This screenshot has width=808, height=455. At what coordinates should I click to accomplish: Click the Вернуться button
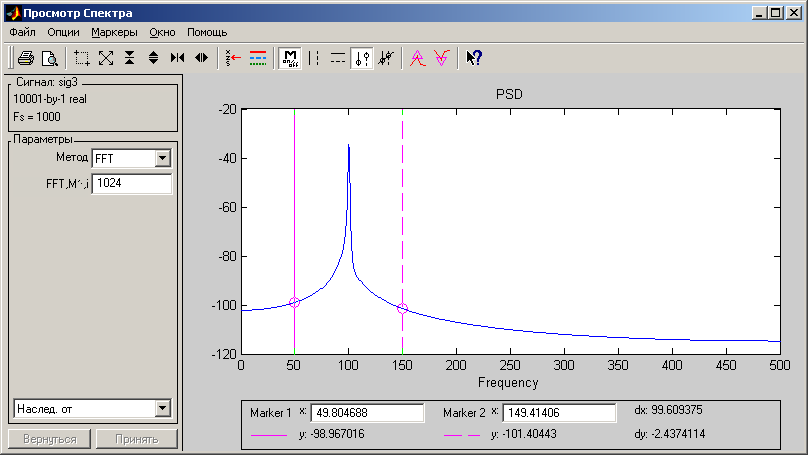coord(49,439)
